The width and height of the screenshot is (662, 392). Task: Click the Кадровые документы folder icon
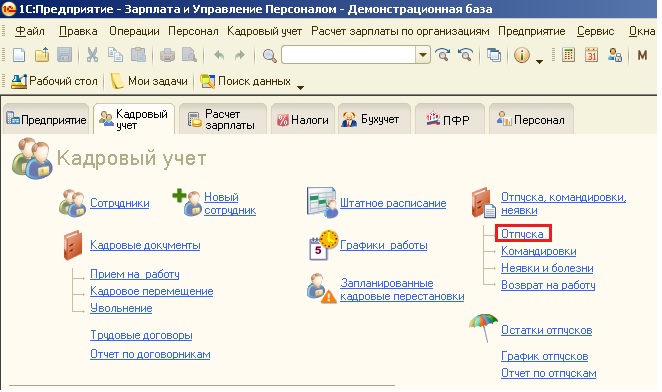click(73, 245)
